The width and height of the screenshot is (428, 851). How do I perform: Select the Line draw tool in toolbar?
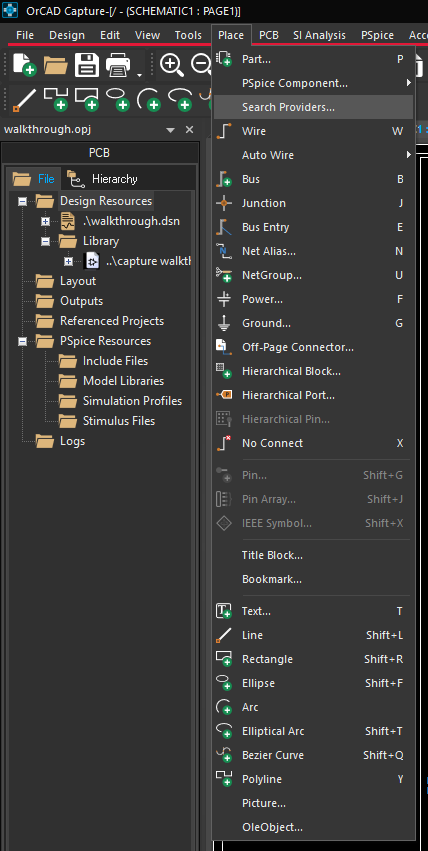point(24,99)
